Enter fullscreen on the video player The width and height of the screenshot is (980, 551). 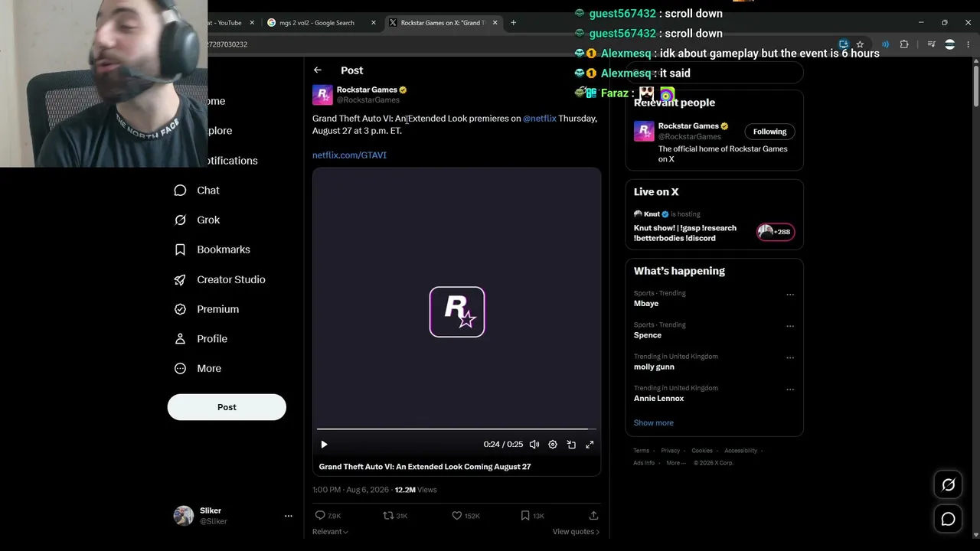tap(590, 445)
